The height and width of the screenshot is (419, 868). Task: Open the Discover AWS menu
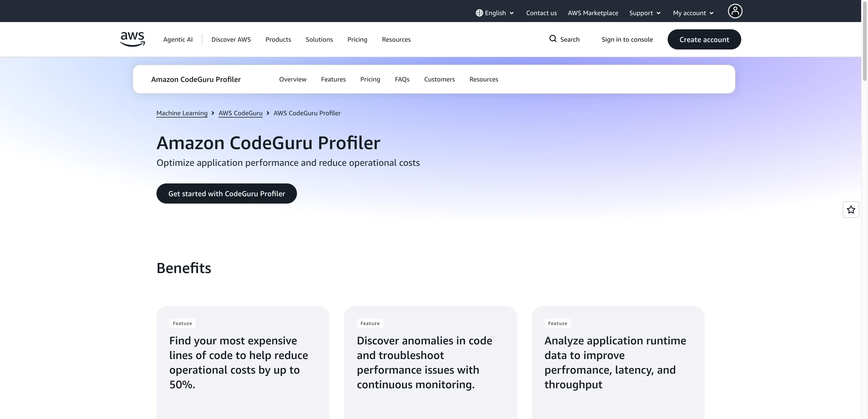point(231,39)
